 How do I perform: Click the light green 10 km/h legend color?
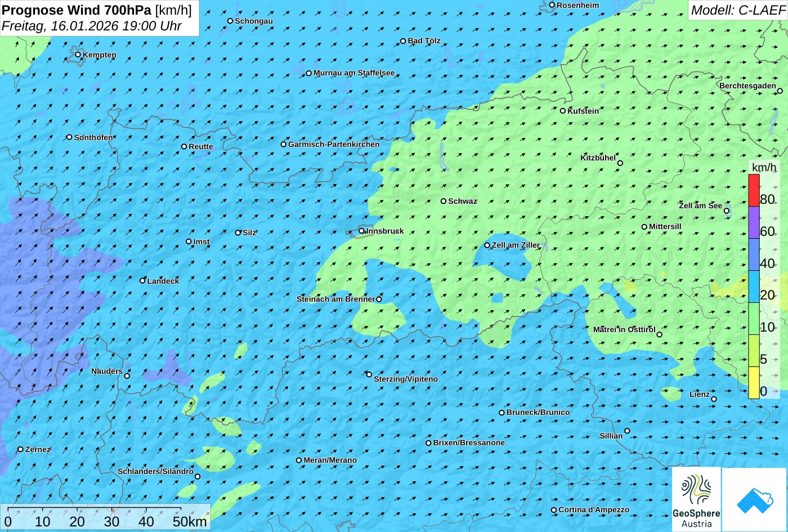754,319
